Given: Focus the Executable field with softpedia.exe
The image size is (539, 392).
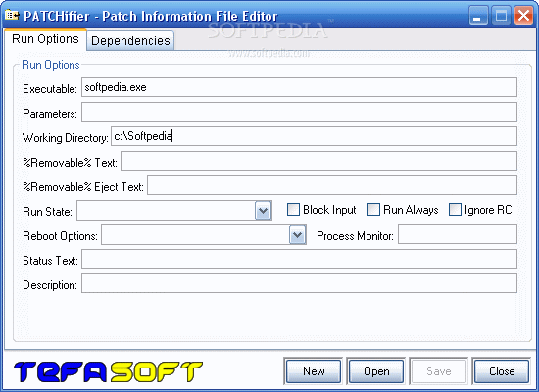Looking at the screenshot, I should pos(299,87).
